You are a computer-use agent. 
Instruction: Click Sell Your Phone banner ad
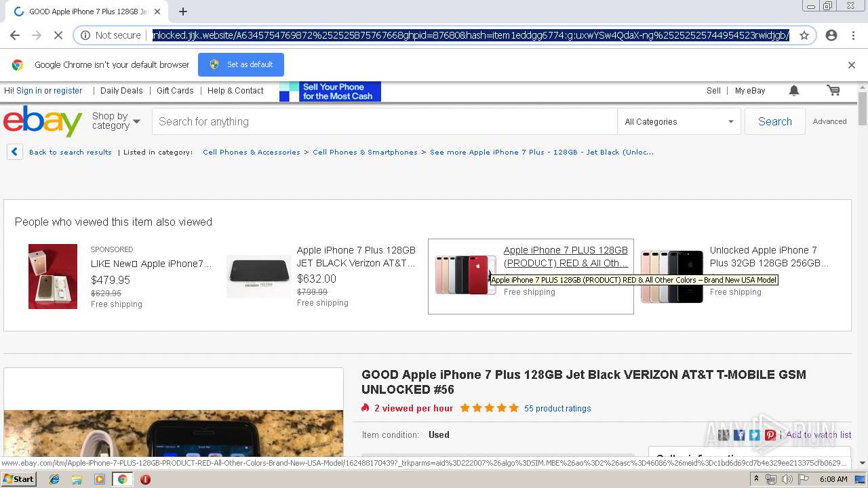click(330, 91)
